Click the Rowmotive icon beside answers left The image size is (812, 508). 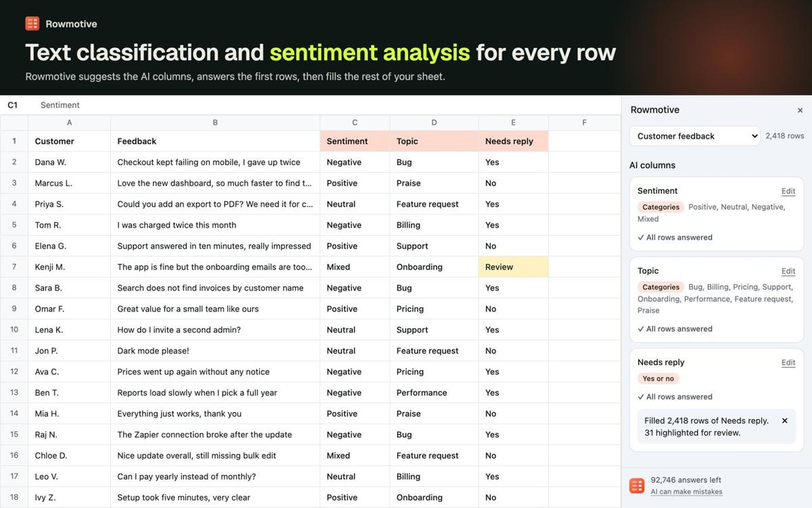(637, 486)
